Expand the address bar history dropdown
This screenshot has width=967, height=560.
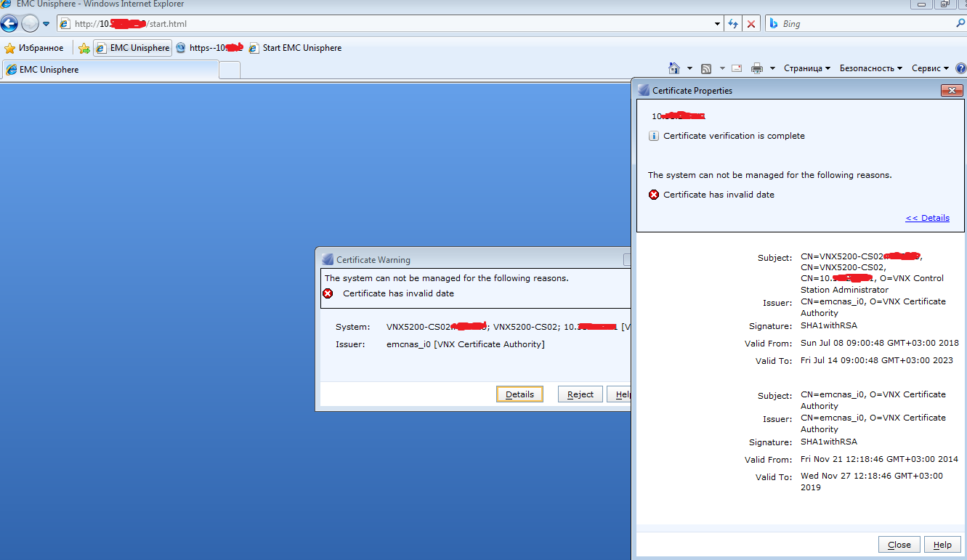coord(718,24)
